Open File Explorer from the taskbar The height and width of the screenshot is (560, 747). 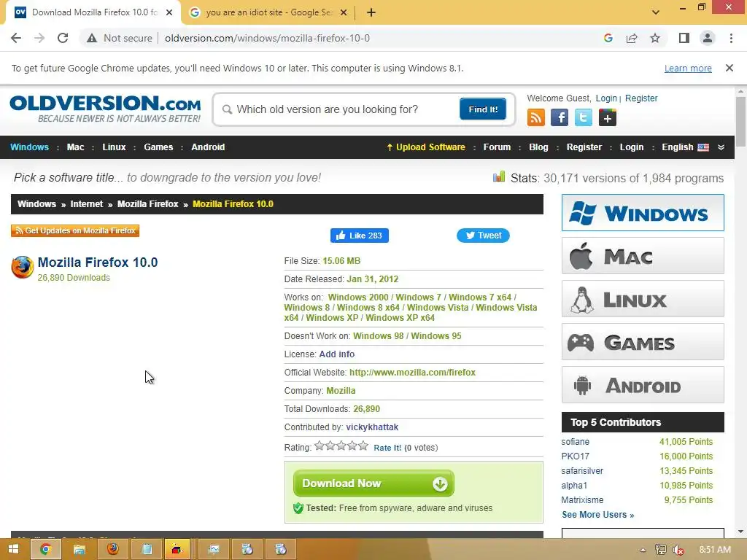click(79, 549)
